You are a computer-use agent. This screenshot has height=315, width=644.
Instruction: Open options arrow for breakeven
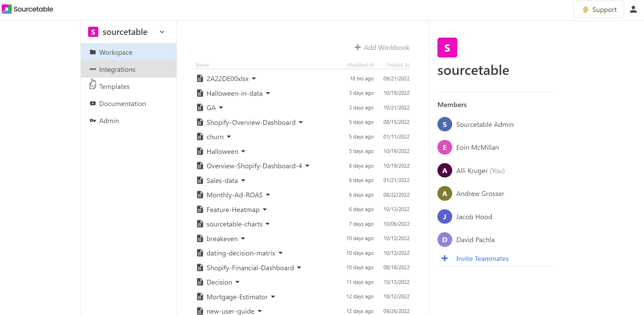click(x=243, y=238)
